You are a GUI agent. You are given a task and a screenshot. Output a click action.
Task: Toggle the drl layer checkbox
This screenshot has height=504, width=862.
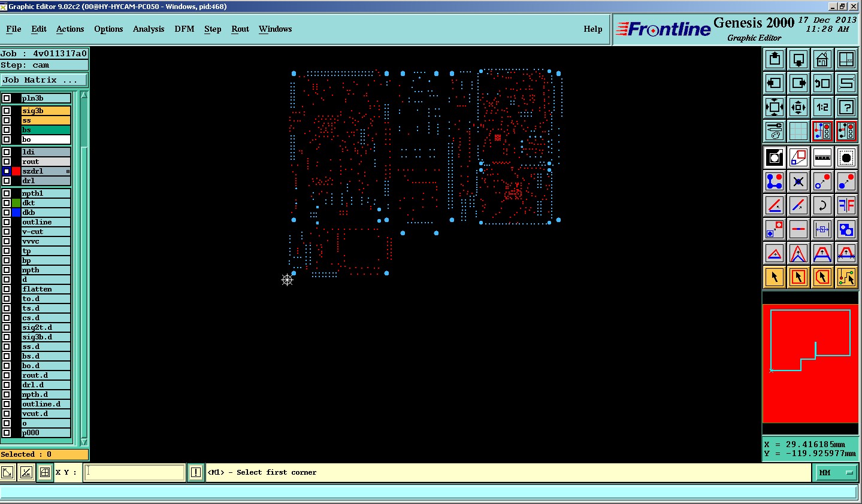[x=7, y=181]
